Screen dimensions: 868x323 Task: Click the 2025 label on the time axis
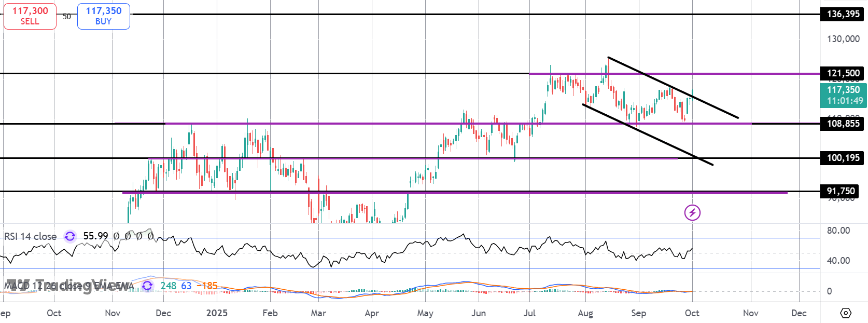pyautogui.click(x=217, y=313)
